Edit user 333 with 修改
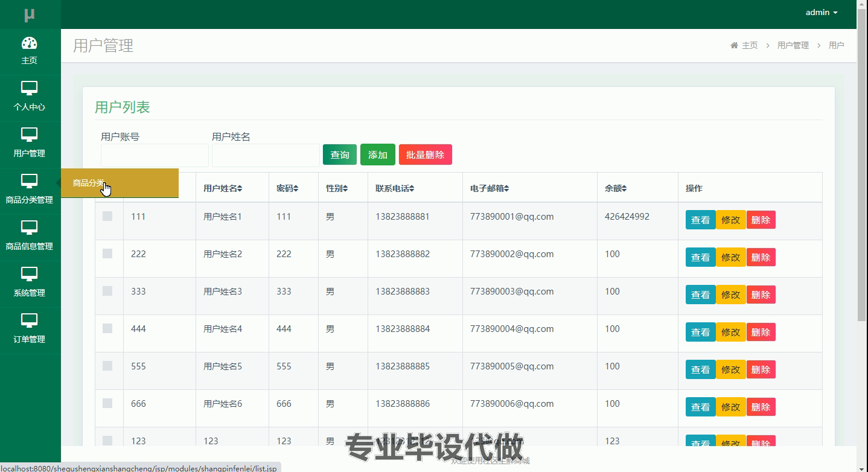 731,295
